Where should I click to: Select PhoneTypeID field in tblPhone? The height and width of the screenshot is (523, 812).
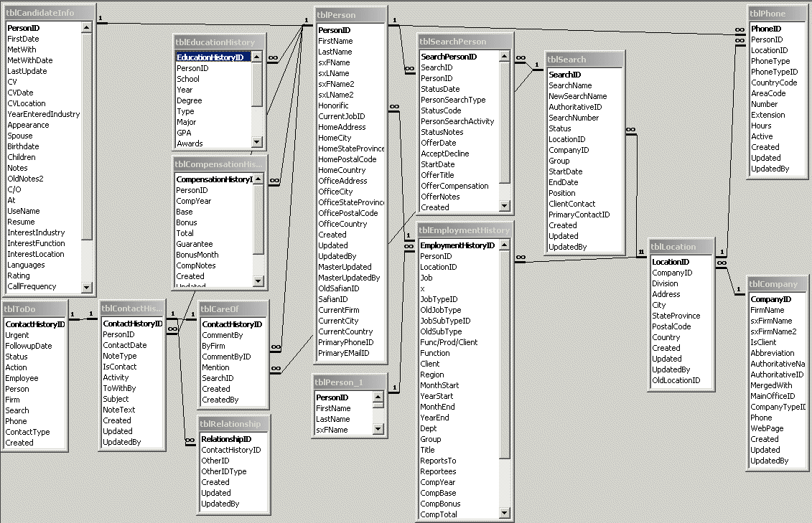(774, 72)
